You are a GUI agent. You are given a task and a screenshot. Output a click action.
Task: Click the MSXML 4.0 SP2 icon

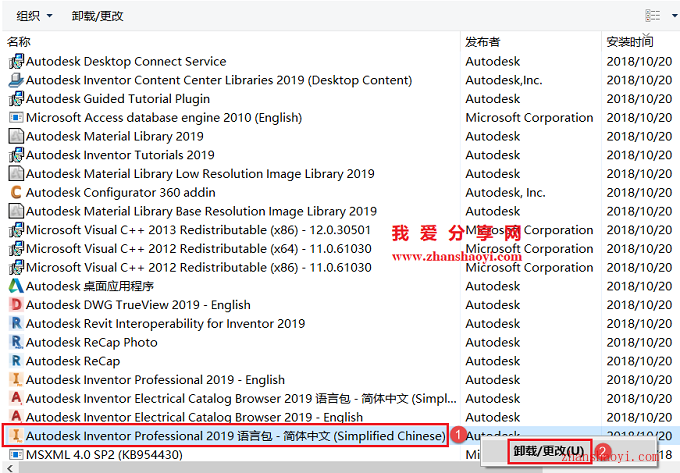click(16, 454)
